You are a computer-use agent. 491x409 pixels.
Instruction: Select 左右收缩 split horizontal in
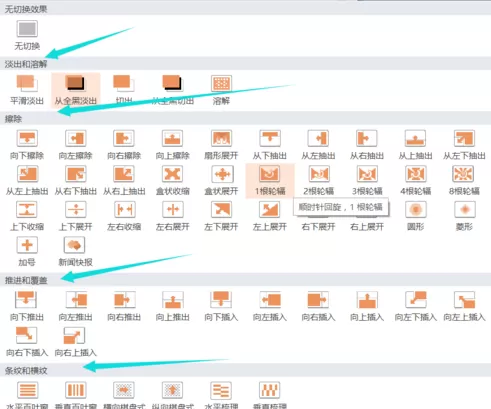pyautogui.click(x=124, y=216)
